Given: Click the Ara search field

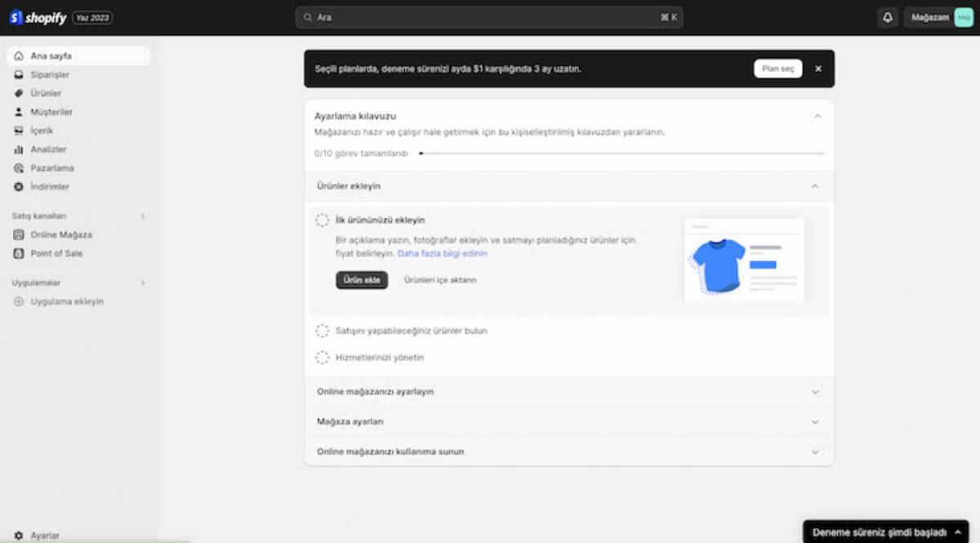Looking at the screenshot, I should [x=488, y=17].
